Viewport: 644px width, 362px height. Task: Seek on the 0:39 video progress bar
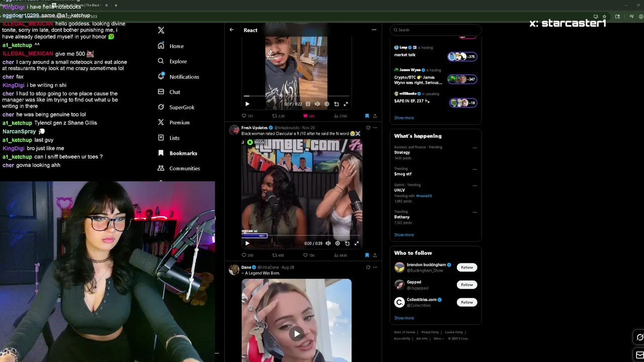[x=301, y=235]
